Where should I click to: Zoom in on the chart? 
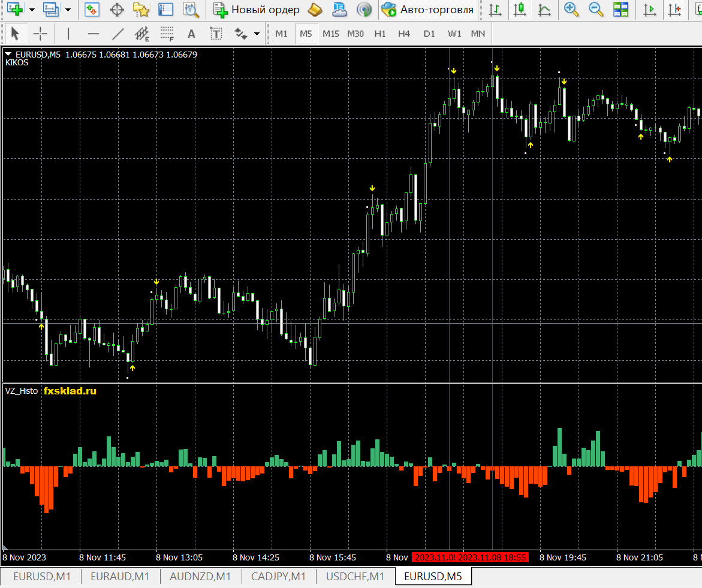click(x=571, y=10)
